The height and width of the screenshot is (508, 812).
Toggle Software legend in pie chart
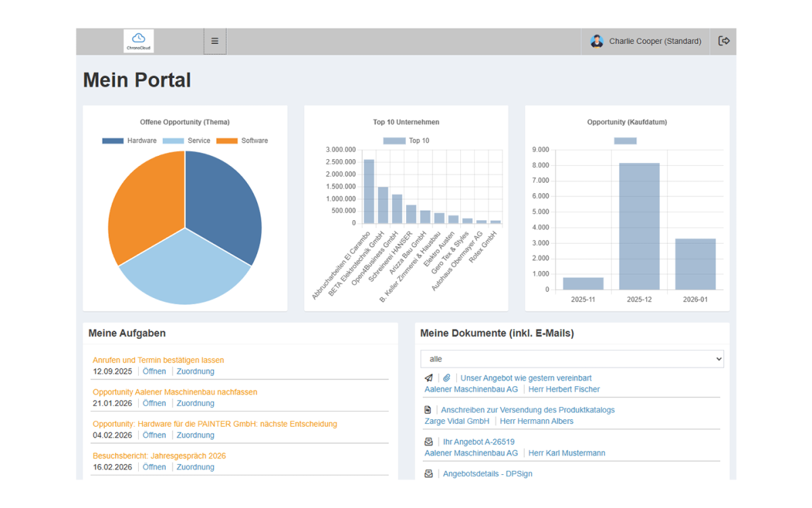click(242, 141)
